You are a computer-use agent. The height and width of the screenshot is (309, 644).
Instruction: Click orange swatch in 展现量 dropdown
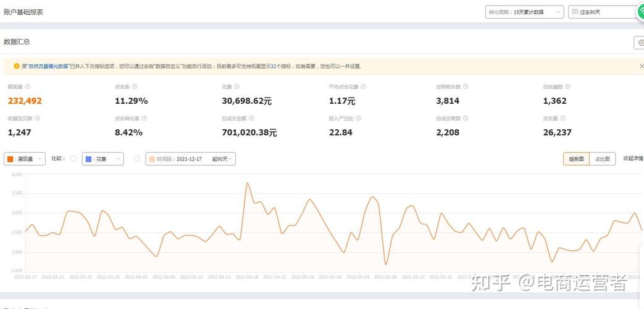10,159
